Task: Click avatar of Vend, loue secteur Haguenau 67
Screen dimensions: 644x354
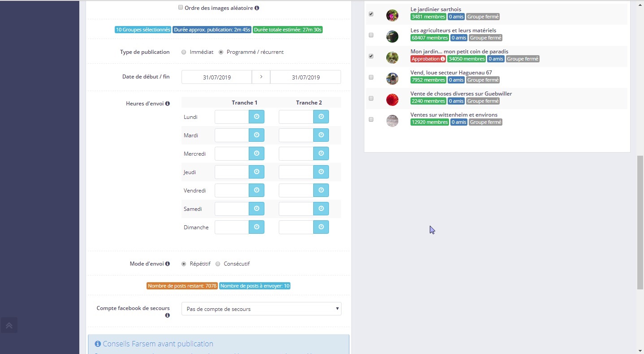Action: [392, 79]
